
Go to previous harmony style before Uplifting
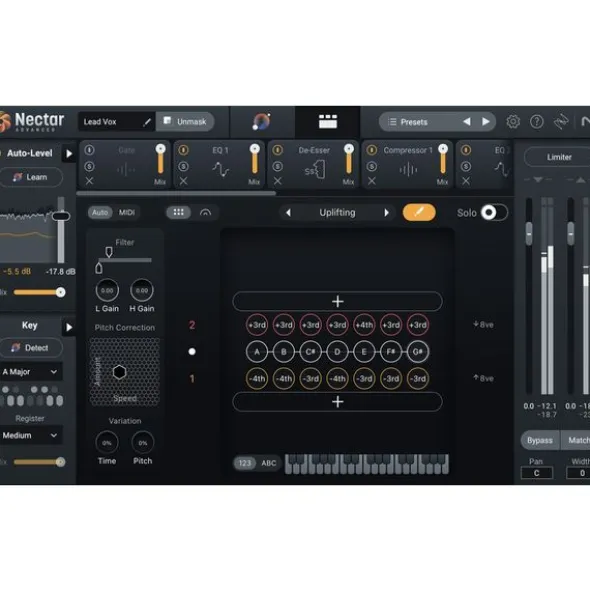pos(288,213)
